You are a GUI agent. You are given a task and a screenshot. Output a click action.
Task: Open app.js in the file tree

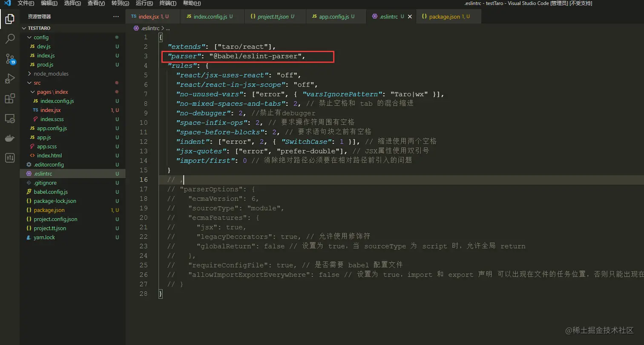click(x=72, y=137)
